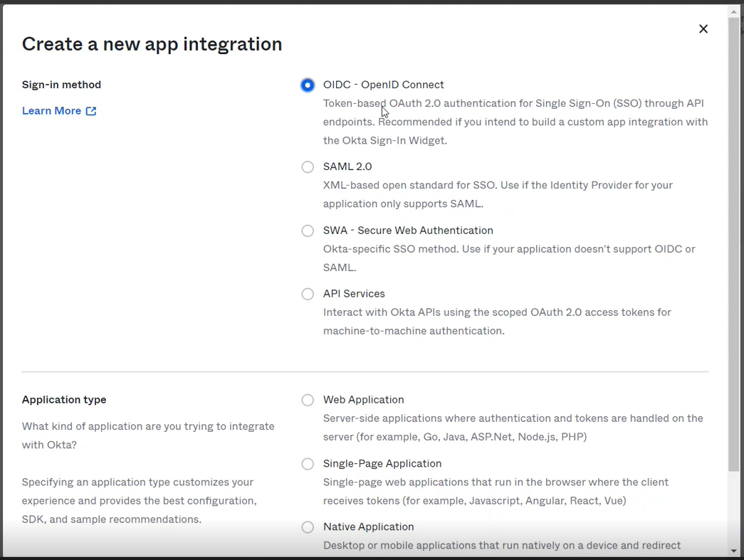Click the scrollbar up arrow
744x560 pixels.
click(x=734, y=11)
